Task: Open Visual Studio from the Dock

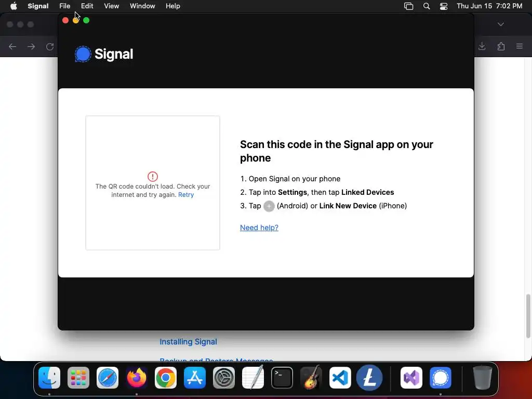Action: [x=411, y=378]
